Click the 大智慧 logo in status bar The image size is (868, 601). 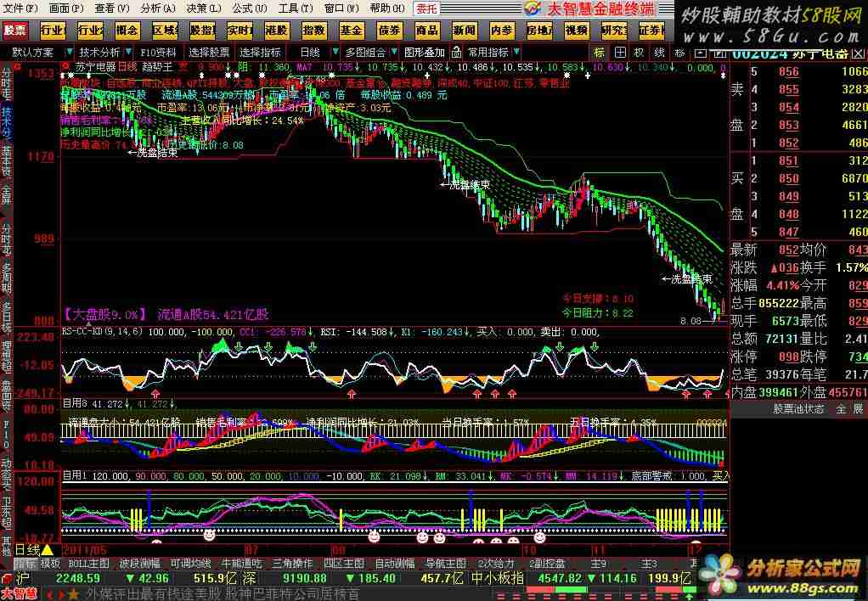[x=20, y=594]
